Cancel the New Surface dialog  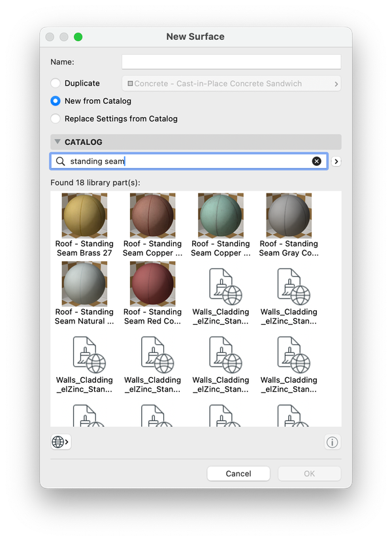(x=238, y=473)
